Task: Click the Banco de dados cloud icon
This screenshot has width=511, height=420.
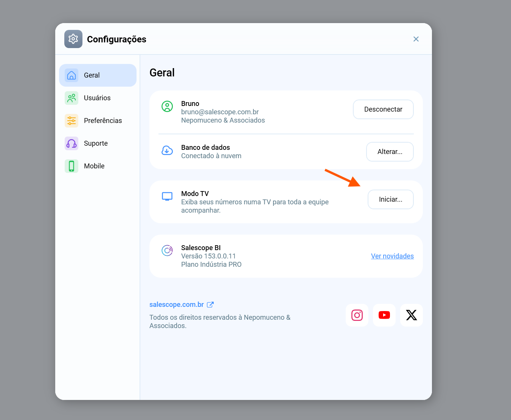Action: pyautogui.click(x=167, y=150)
